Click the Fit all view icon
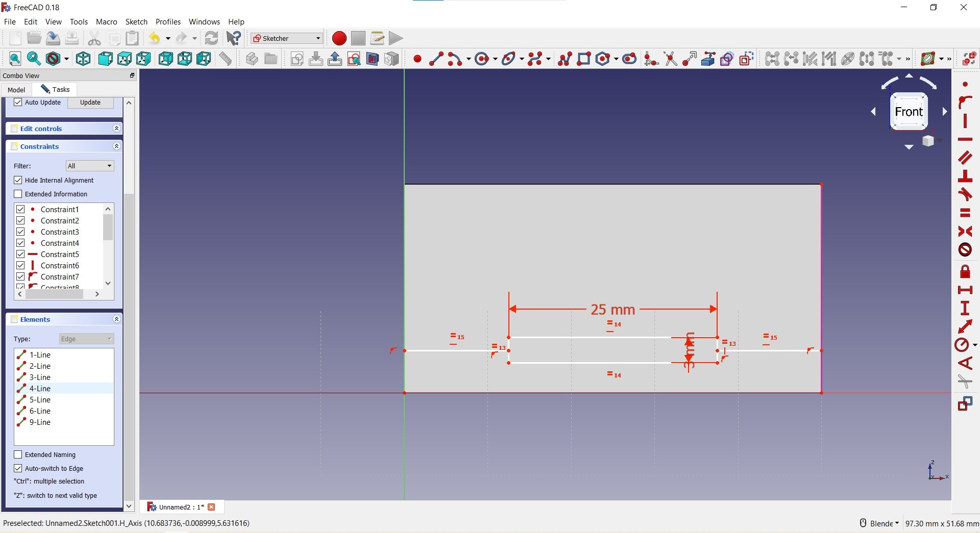The image size is (980, 533). click(15, 59)
